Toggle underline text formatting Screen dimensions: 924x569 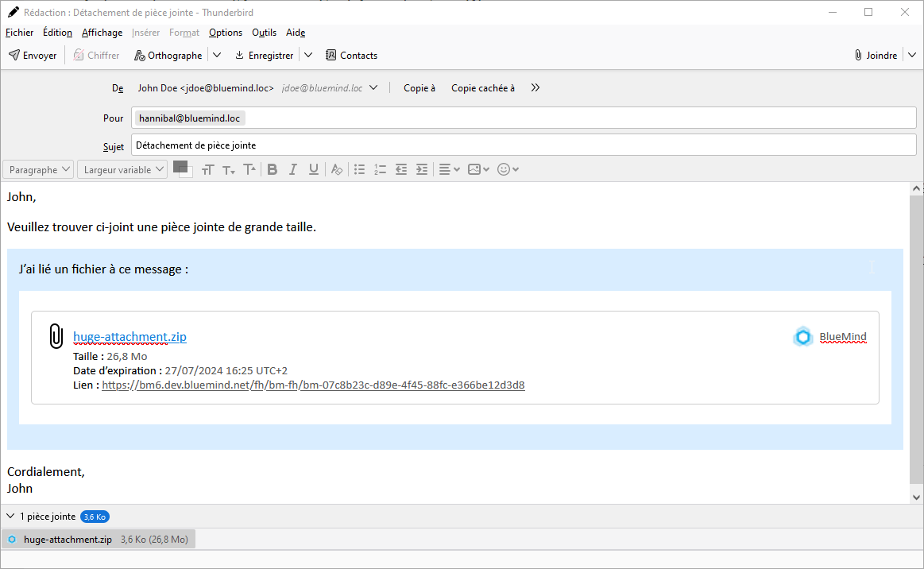click(x=314, y=169)
